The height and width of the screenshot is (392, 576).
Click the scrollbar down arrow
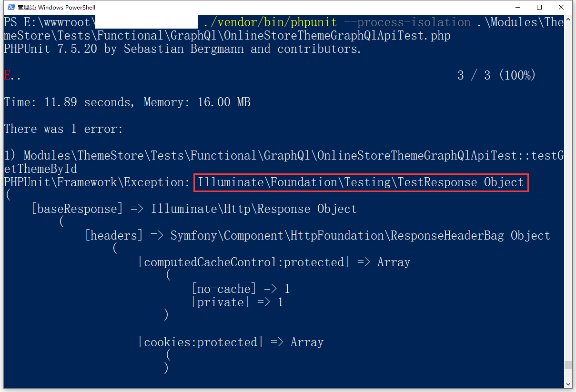(x=568, y=384)
